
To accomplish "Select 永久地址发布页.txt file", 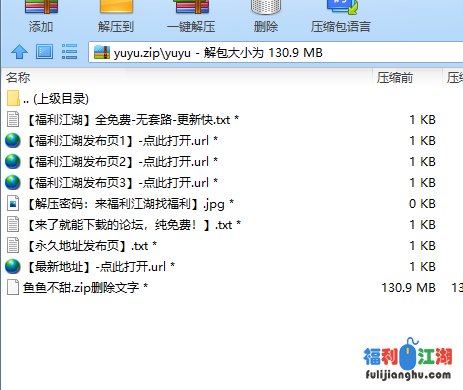I will [x=82, y=246].
